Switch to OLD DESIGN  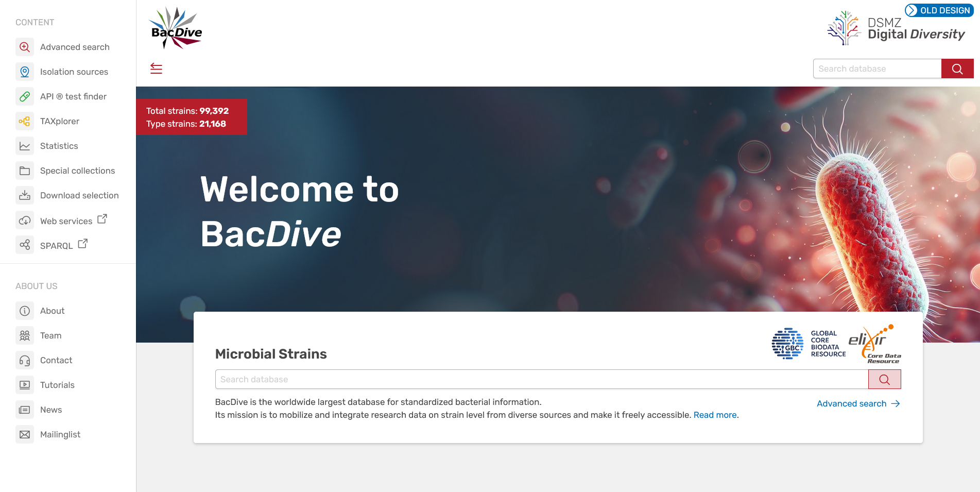(x=939, y=10)
